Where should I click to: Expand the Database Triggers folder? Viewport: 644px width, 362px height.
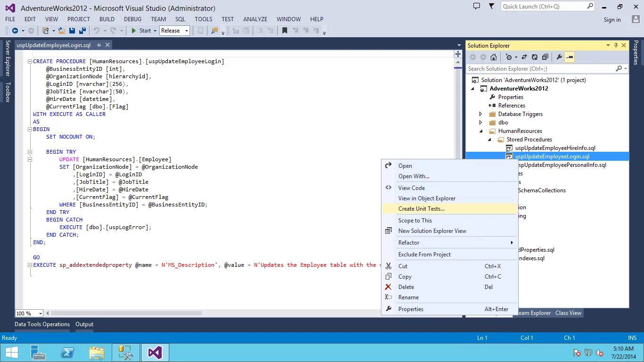point(481,114)
